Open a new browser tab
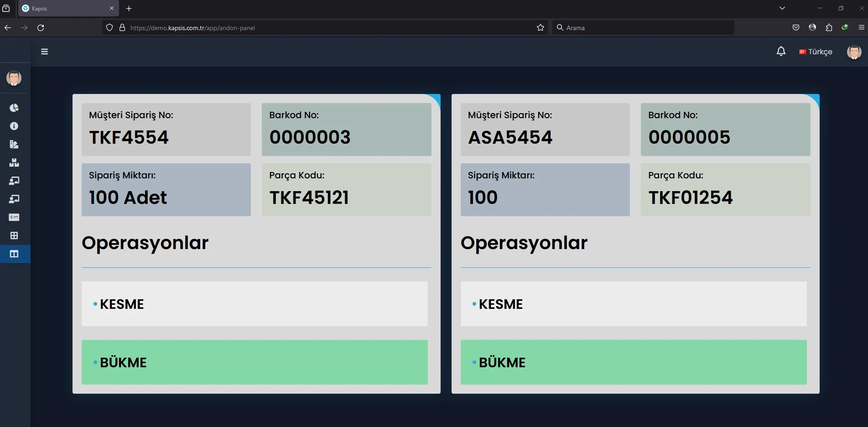The height and width of the screenshot is (427, 868). (x=129, y=8)
